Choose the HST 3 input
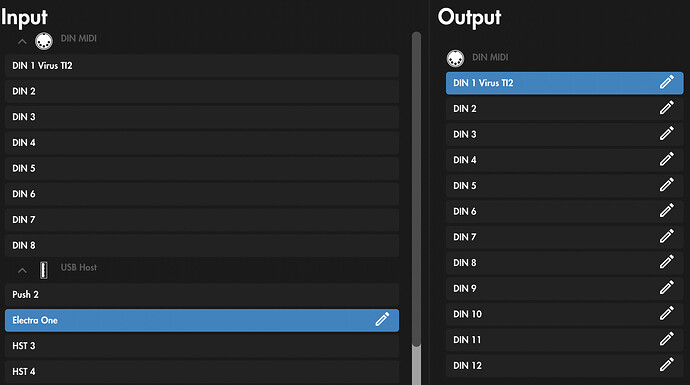This screenshot has width=690, height=385. [202, 346]
